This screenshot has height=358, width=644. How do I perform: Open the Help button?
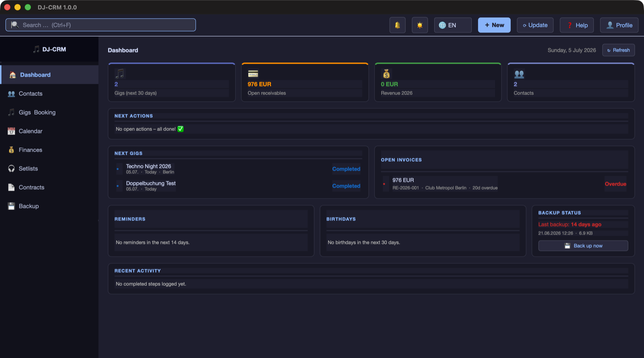(x=577, y=25)
